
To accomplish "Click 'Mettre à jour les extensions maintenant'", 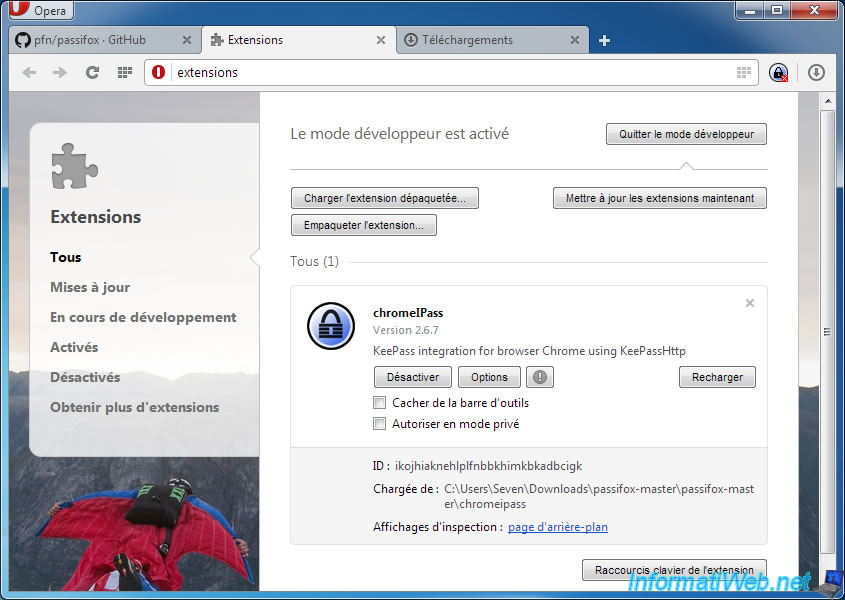I will click(660, 198).
